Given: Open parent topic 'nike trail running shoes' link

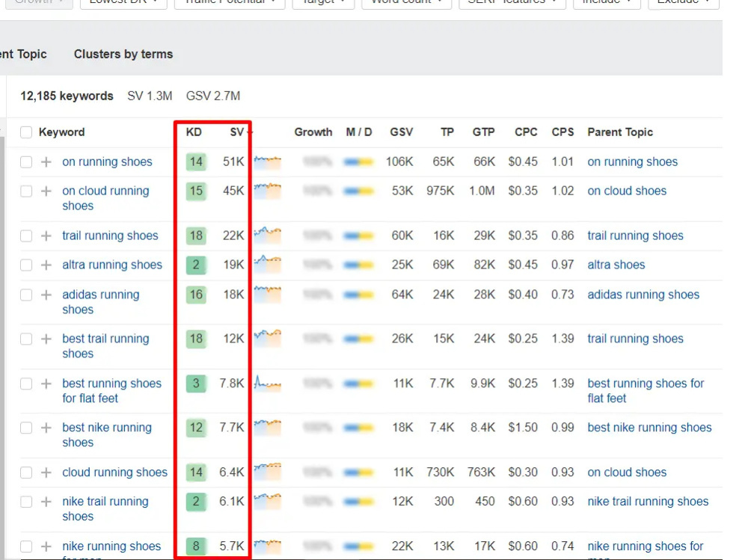Looking at the screenshot, I should 648,502.
